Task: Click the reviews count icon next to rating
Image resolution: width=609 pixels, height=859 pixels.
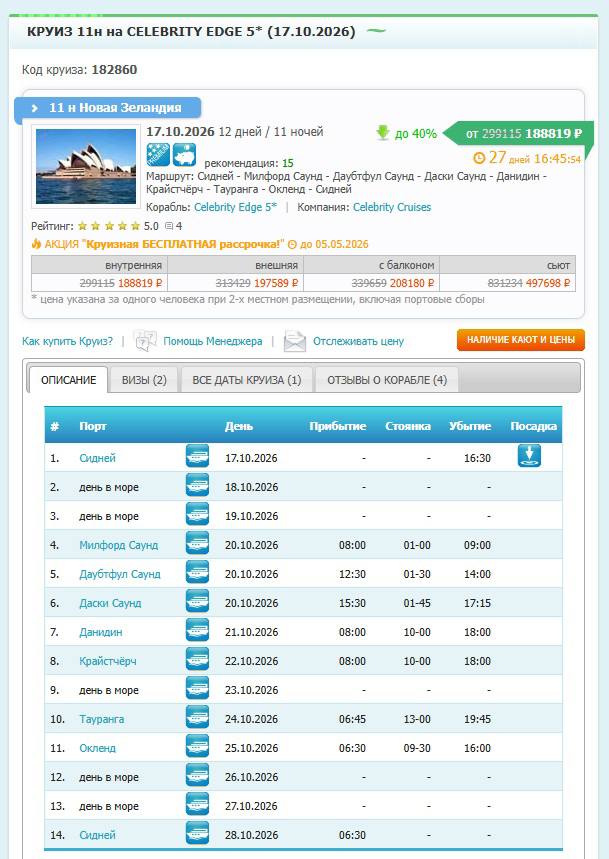Action: (x=169, y=226)
